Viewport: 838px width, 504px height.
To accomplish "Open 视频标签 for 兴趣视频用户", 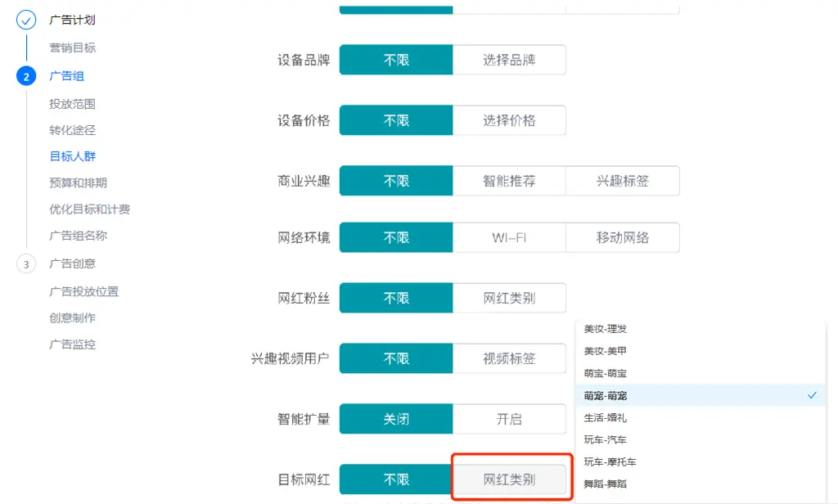I will [x=509, y=358].
